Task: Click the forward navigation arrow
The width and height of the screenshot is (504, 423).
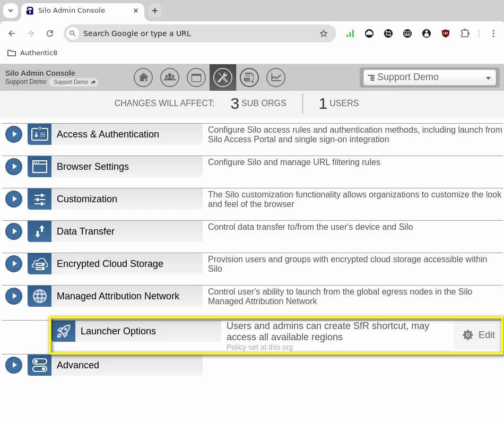Action: [x=31, y=33]
